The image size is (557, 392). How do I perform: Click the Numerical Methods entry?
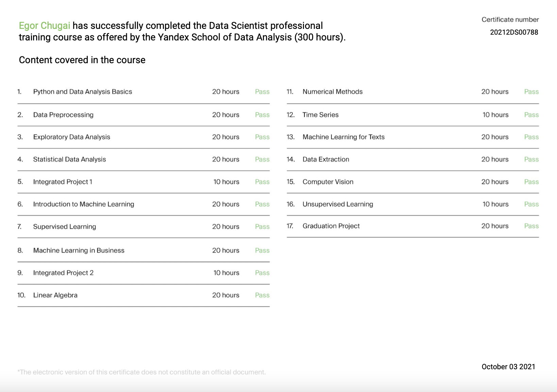[332, 92]
